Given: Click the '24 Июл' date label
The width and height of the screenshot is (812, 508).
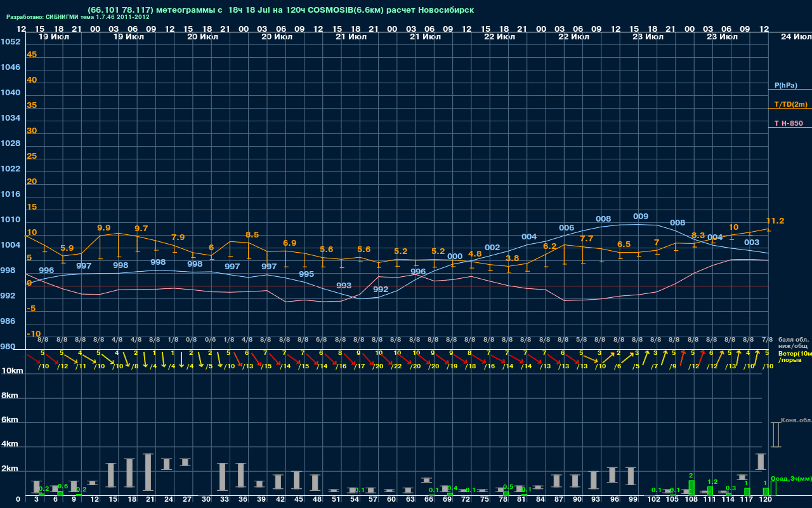Looking at the screenshot, I should (x=795, y=37).
